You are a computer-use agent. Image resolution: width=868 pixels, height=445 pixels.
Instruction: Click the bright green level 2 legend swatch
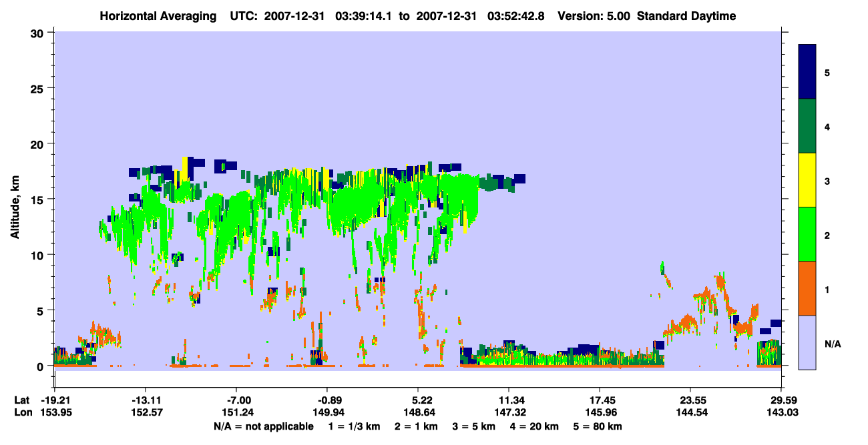click(807, 234)
